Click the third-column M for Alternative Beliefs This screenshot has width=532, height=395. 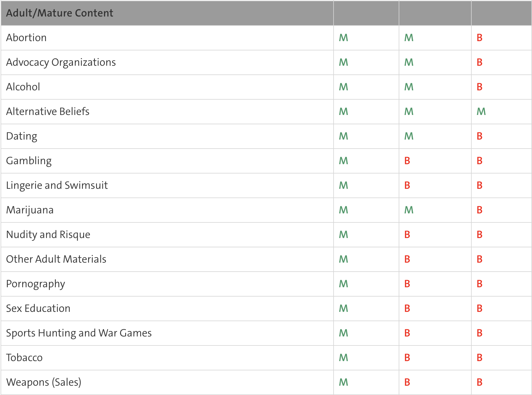click(481, 112)
